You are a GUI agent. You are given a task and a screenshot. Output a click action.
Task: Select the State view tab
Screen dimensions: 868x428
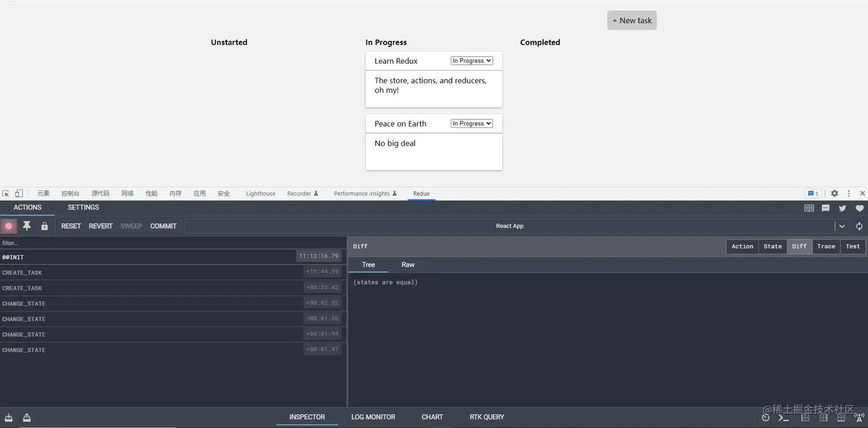click(x=772, y=246)
